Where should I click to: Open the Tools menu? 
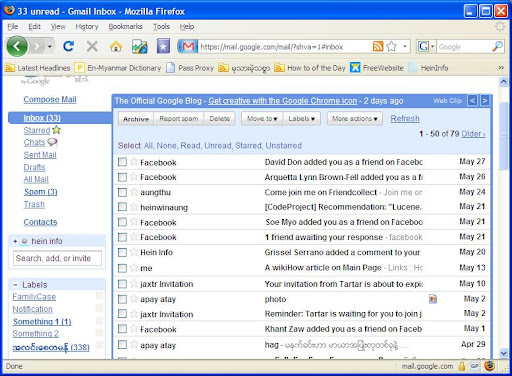pyautogui.click(x=161, y=27)
